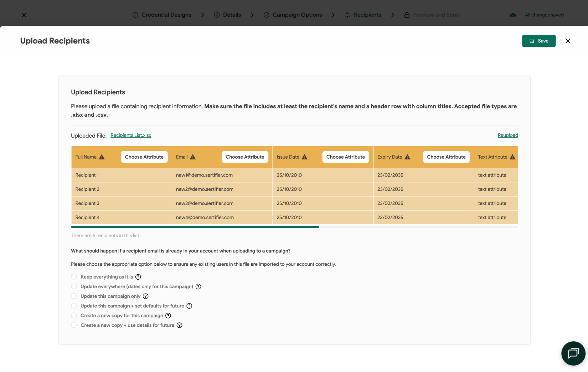Screen dimensions: 588x372
Task: Click the Recipient 3 name cell
Action: pyautogui.click(x=122, y=203)
